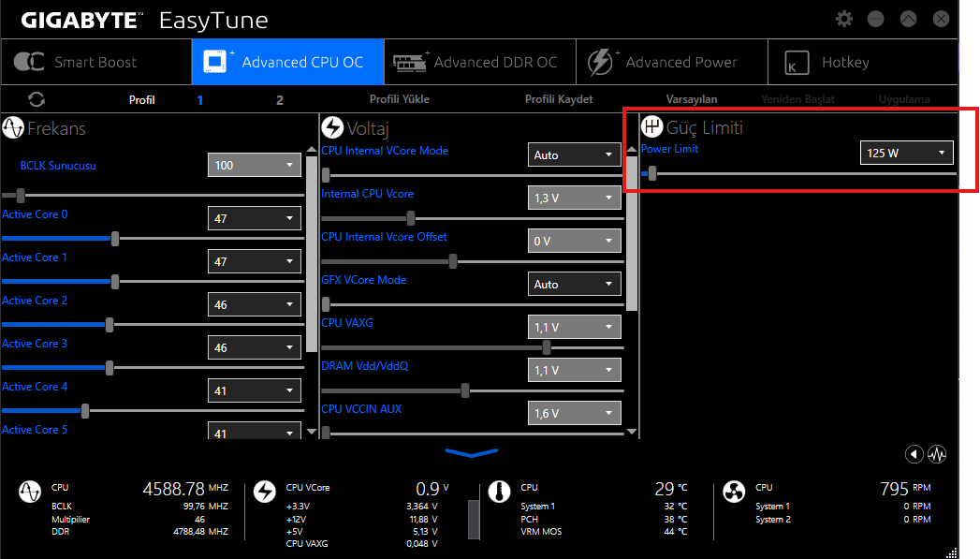
Task: Click the DRAM Vdd/VddQ slider handle
Action: [x=465, y=390]
